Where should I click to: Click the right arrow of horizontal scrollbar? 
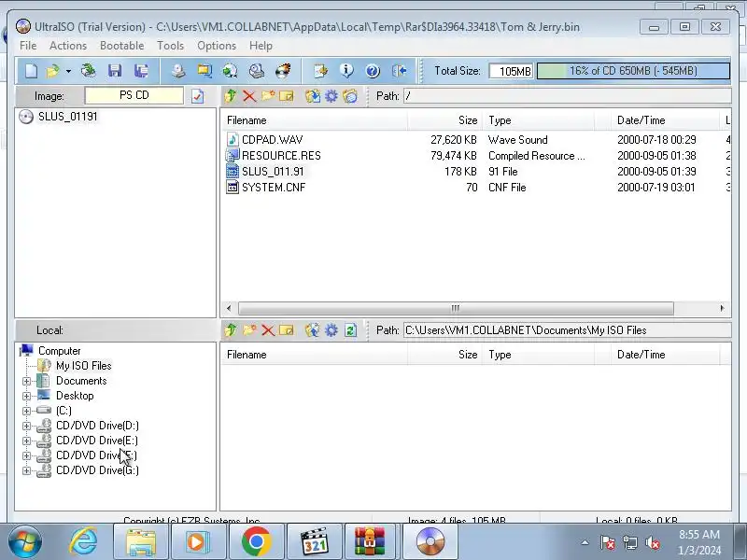[x=722, y=308]
